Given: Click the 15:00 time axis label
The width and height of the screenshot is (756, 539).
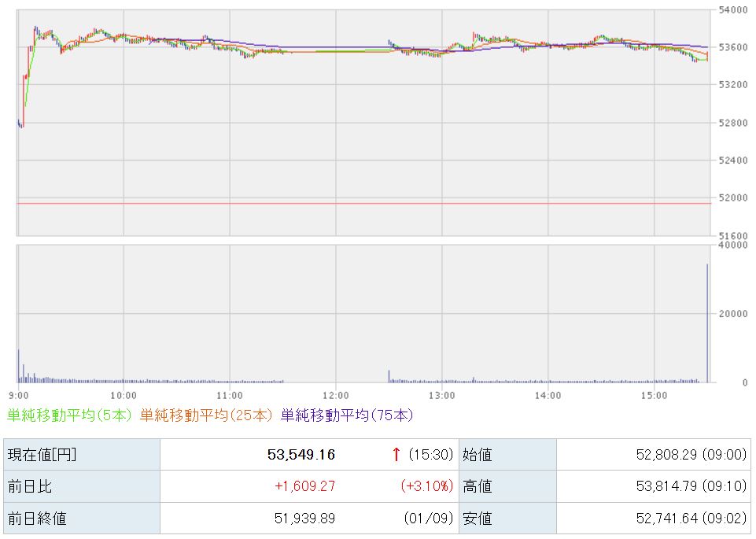Looking at the screenshot, I should 655,395.
